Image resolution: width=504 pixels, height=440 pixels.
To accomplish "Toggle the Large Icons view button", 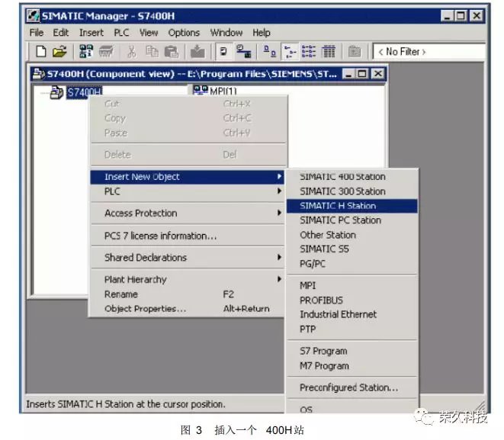I will click(x=271, y=52).
